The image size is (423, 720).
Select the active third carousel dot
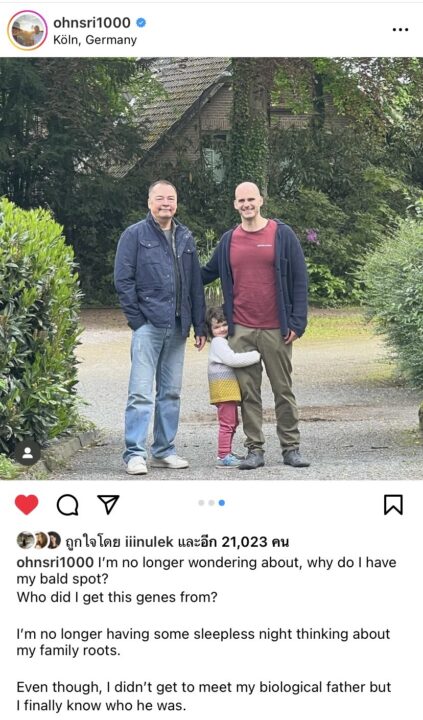point(222,503)
